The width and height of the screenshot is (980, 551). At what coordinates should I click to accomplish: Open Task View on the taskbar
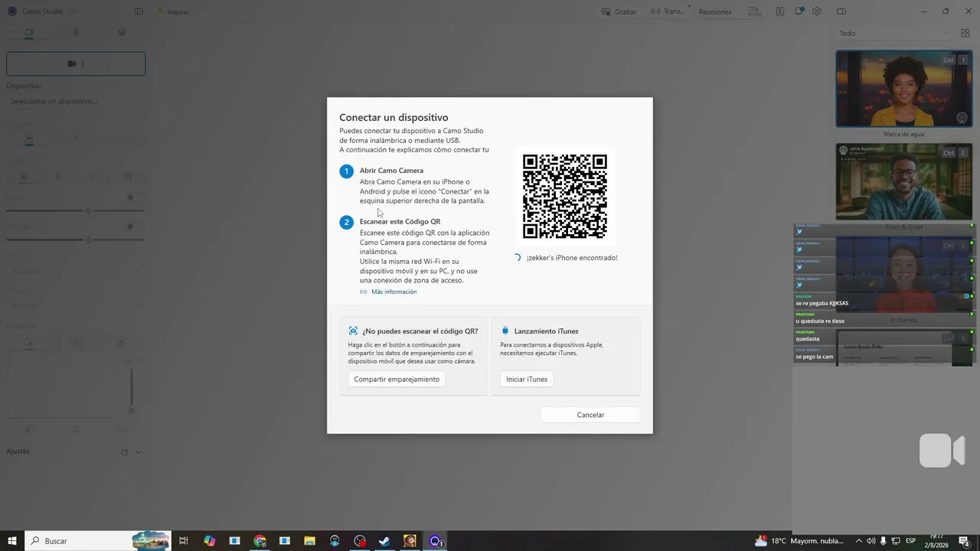[x=184, y=541]
